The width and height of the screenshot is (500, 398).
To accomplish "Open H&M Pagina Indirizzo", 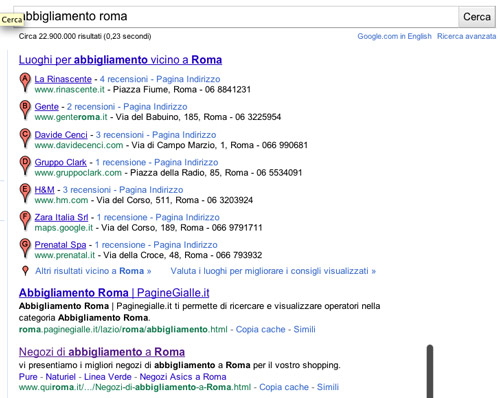I will tap(151, 190).
